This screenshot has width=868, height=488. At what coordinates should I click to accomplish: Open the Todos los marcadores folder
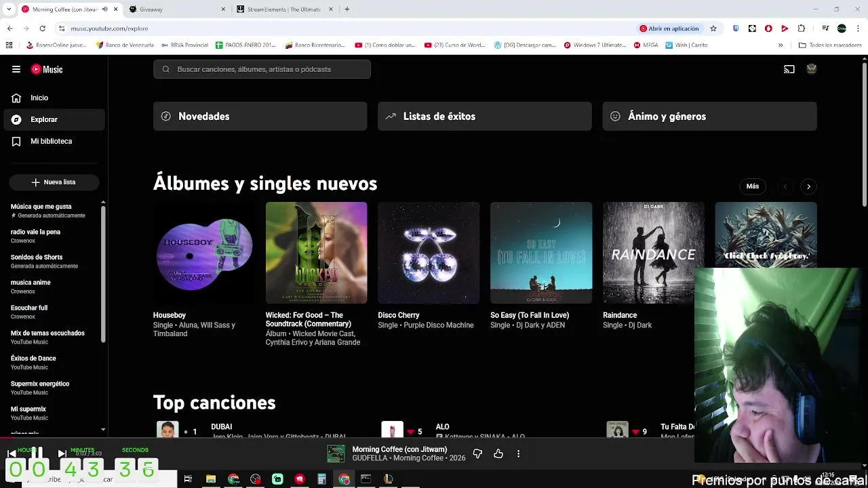[x=830, y=45]
